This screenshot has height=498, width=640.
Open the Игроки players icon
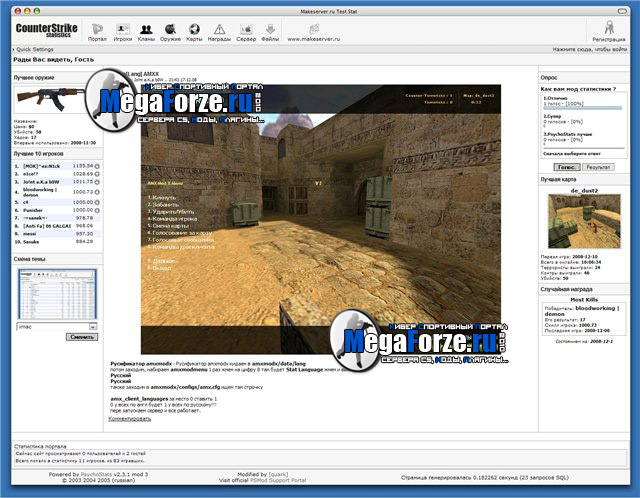click(122, 29)
